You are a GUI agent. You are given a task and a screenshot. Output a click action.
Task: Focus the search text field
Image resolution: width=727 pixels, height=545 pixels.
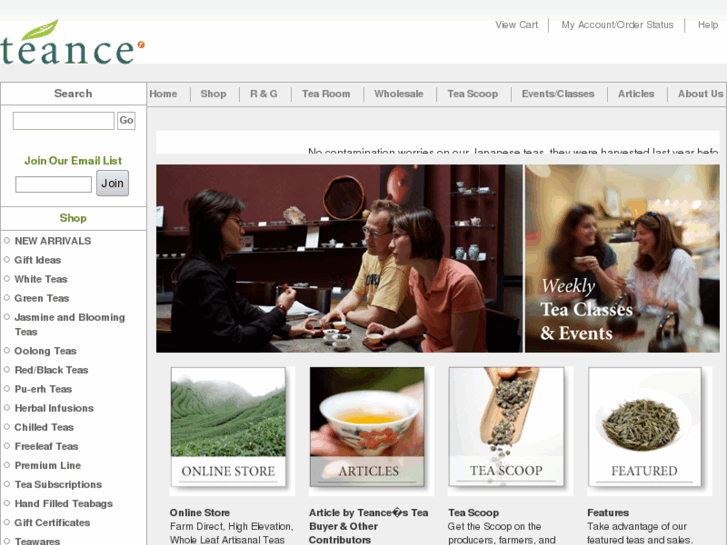[64, 121]
